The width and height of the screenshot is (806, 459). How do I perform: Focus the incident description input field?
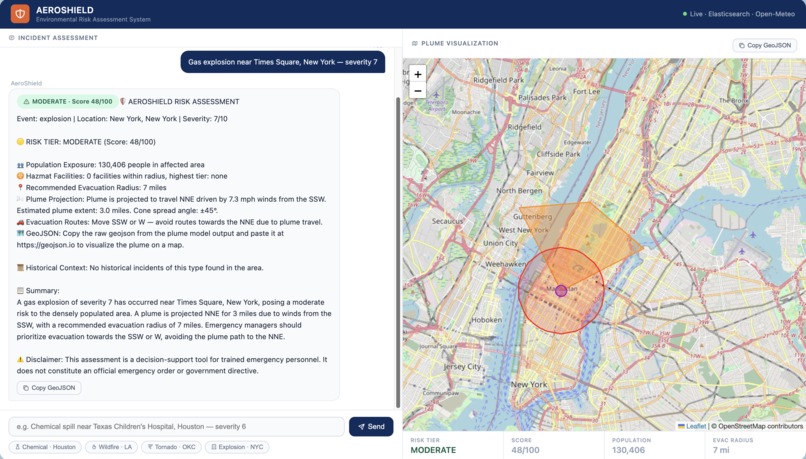[176, 427]
